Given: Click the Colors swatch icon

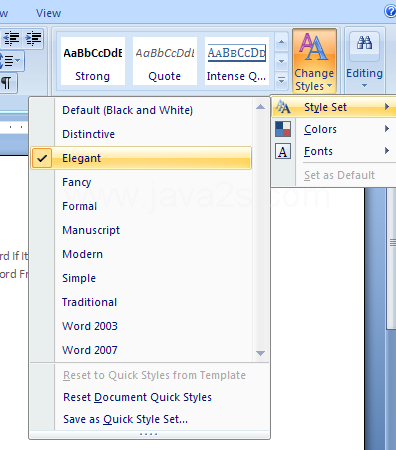Looking at the screenshot, I should 283,129.
